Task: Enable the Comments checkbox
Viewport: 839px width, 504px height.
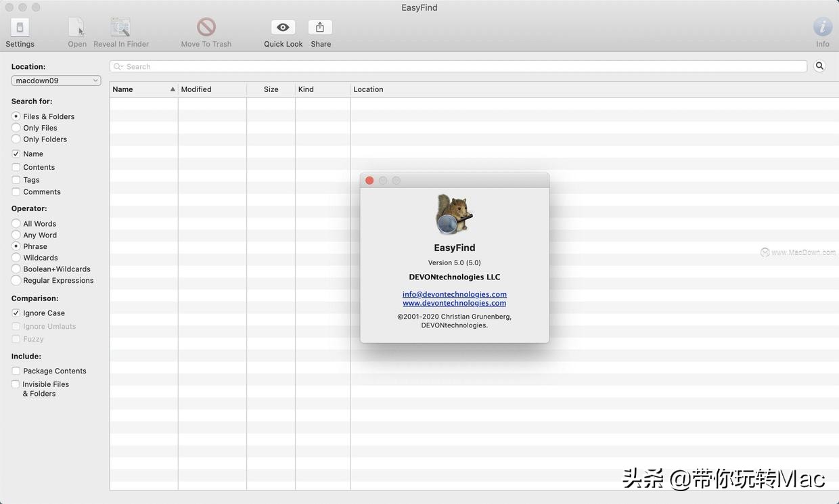Action: pyautogui.click(x=16, y=192)
